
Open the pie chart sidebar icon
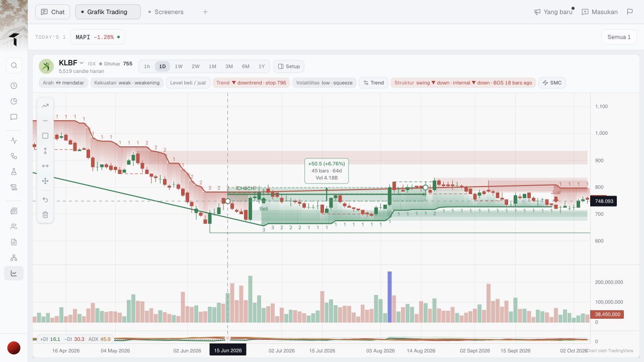(14, 102)
